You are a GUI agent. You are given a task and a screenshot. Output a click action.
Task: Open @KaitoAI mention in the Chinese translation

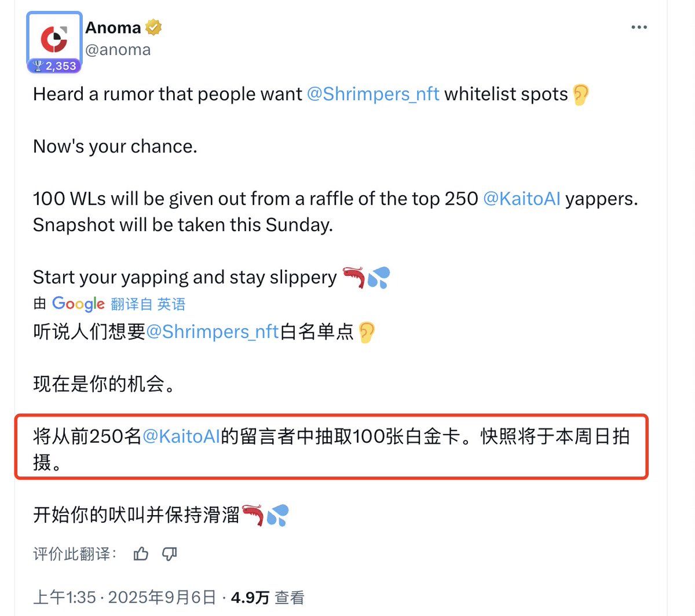pos(181,436)
